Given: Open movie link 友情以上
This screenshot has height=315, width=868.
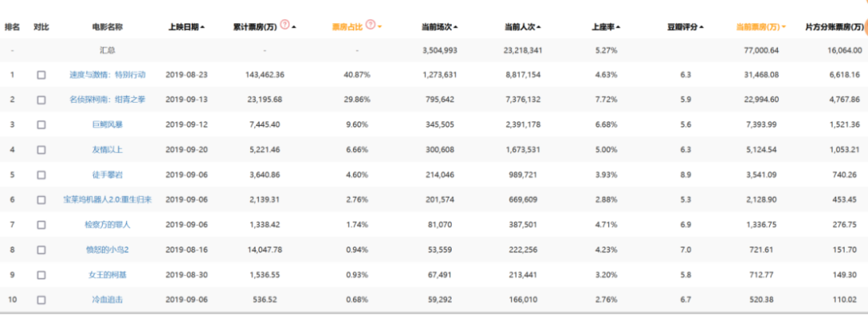Looking at the screenshot, I should pyautogui.click(x=108, y=149).
